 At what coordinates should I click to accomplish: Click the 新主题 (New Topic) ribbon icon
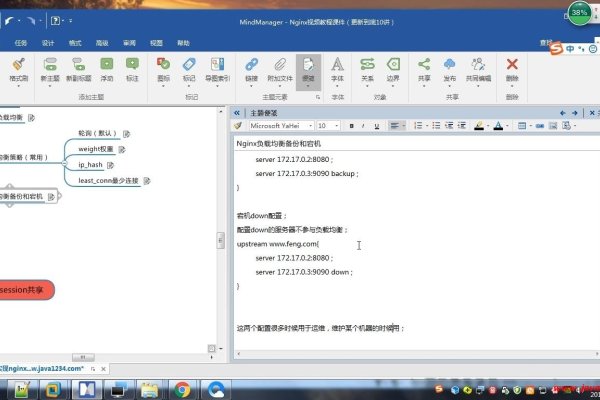(x=50, y=66)
